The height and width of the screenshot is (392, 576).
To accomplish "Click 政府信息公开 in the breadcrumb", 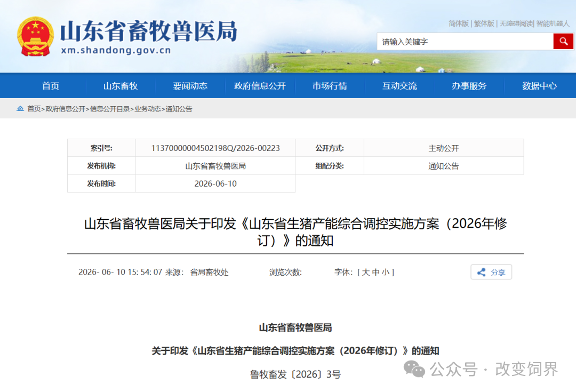I will point(66,109).
